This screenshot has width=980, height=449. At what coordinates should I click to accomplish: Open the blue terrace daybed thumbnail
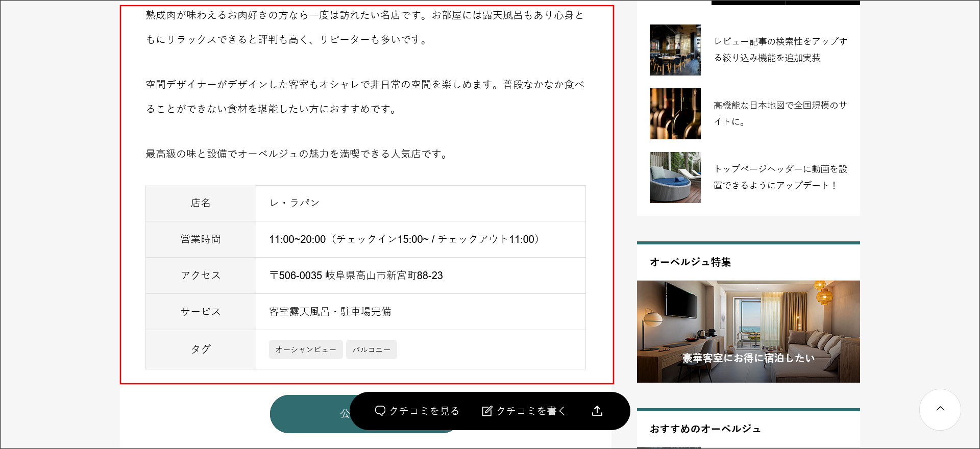(x=675, y=178)
